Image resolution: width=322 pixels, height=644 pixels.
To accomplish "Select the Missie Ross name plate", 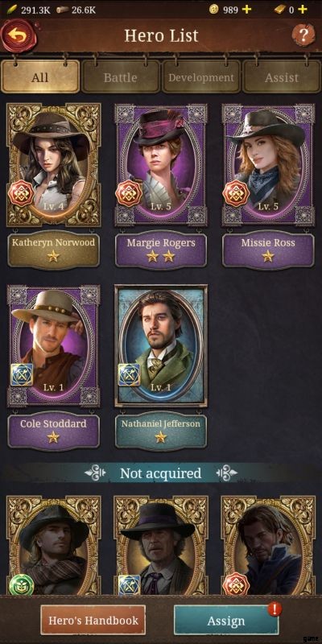I will [x=268, y=250].
